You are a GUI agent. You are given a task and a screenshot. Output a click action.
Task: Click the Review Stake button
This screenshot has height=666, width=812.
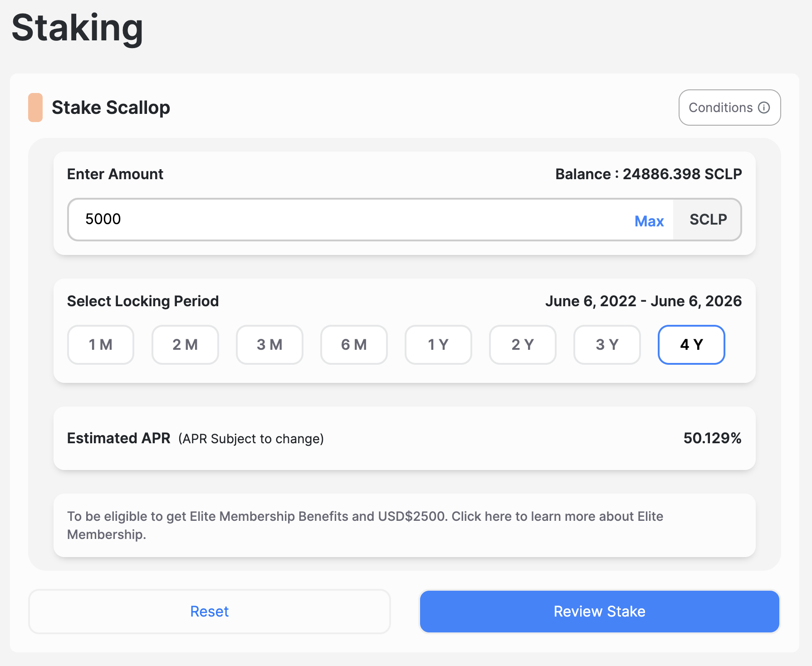click(600, 612)
